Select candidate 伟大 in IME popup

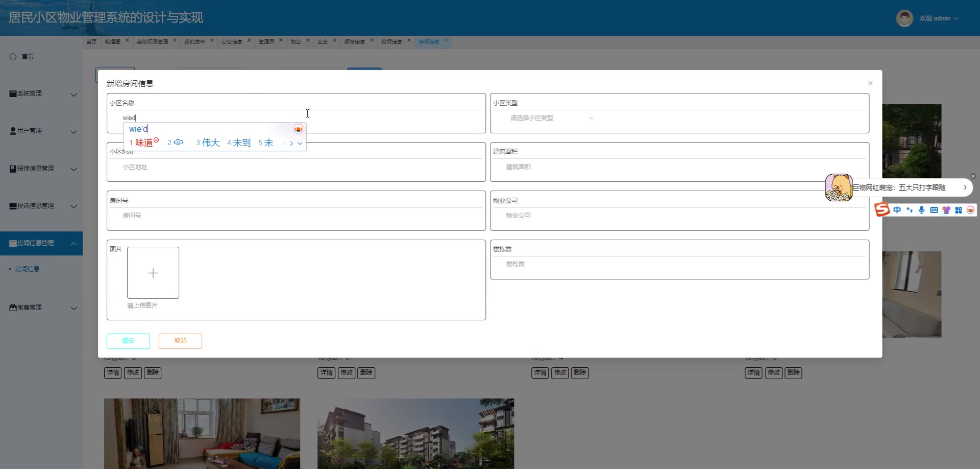tap(208, 143)
